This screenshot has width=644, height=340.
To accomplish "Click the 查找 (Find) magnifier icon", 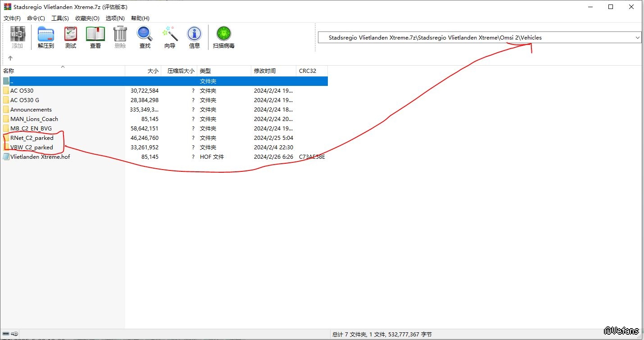I will pos(145,37).
